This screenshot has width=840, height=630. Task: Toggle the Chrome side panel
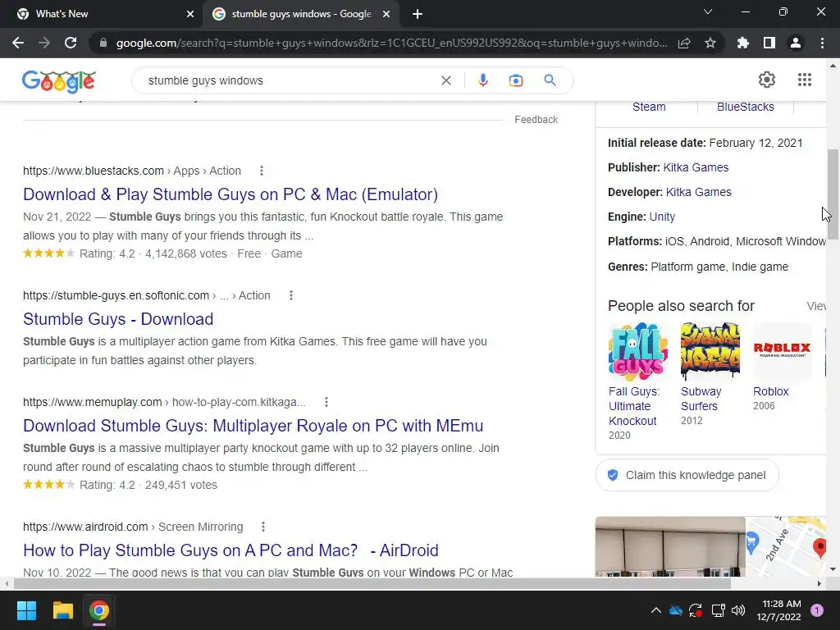pyautogui.click(x=769, y=43)
